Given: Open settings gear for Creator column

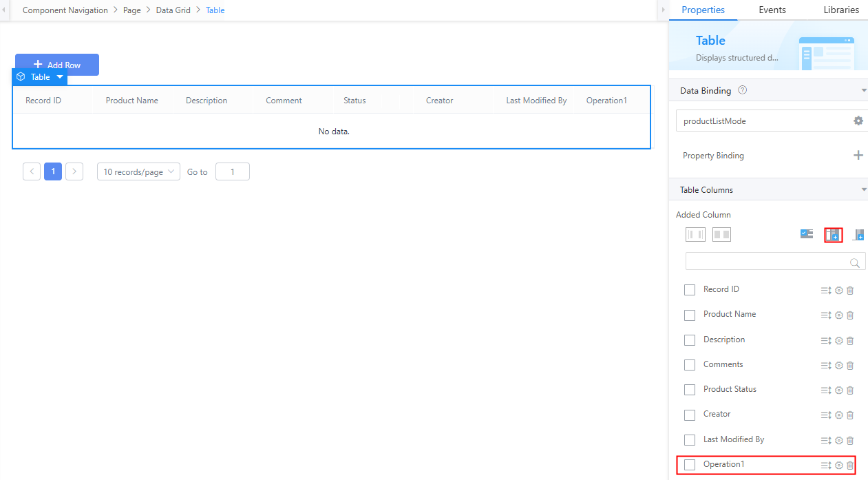Looking at the screenshot, I should pos(839,415).
